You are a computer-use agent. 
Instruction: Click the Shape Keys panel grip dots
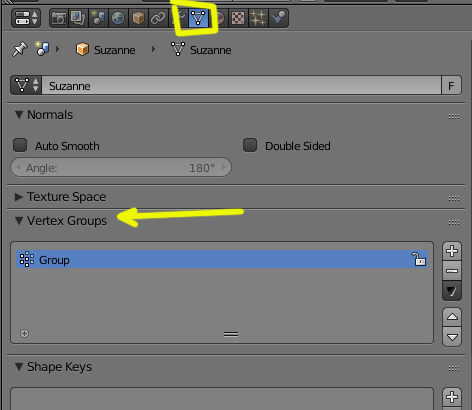454,368
